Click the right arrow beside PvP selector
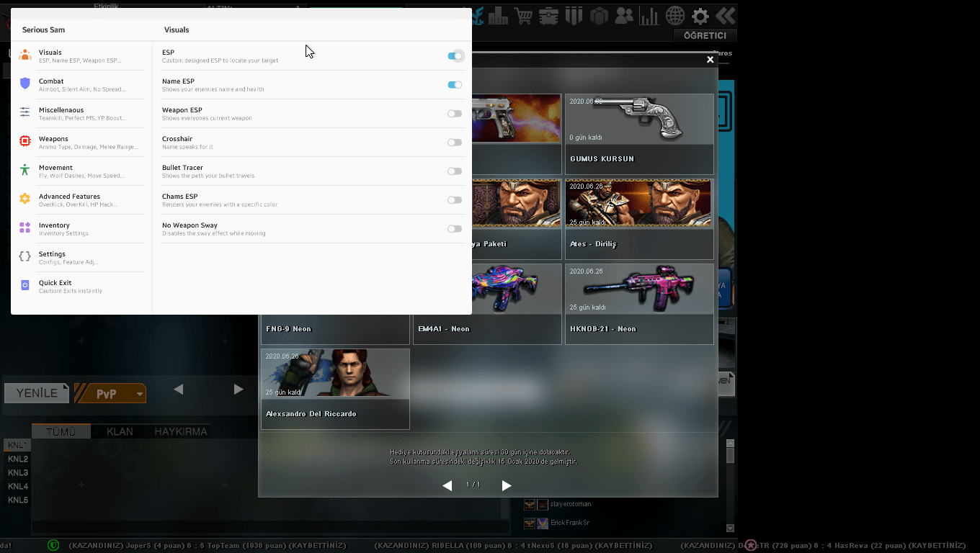 [x=239, y=390]
